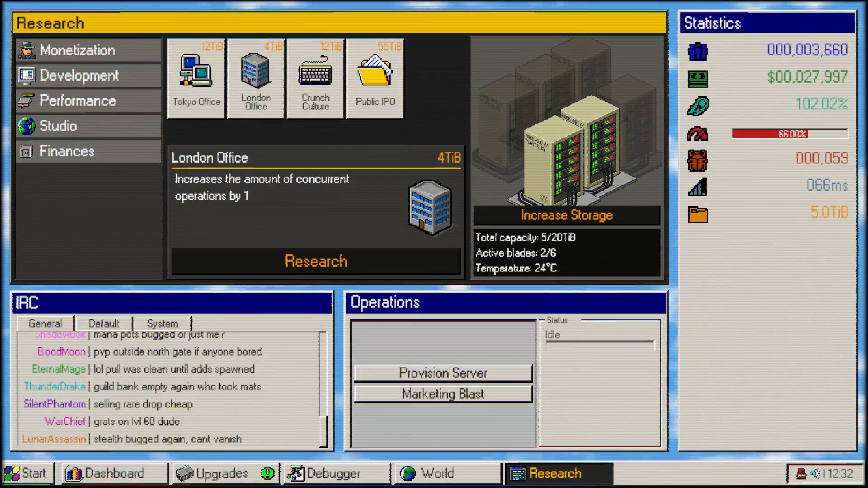
Task: Click the green money icon in Statistics
Action: [697, 78]
